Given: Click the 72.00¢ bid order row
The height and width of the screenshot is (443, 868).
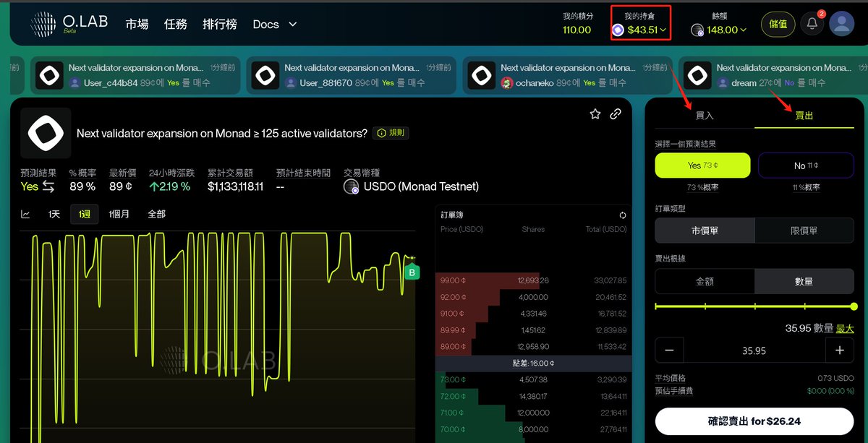Looking at the screenshot, I should coord(534,396).
